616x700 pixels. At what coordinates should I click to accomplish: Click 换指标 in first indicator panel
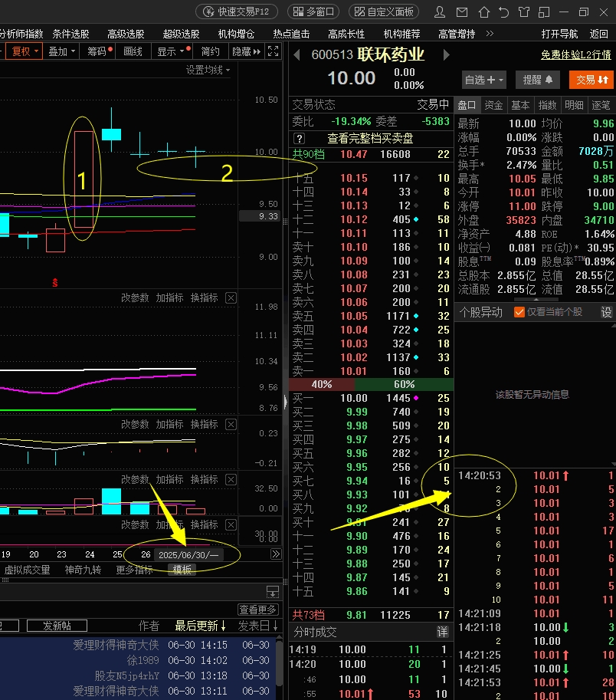[205, 297]
